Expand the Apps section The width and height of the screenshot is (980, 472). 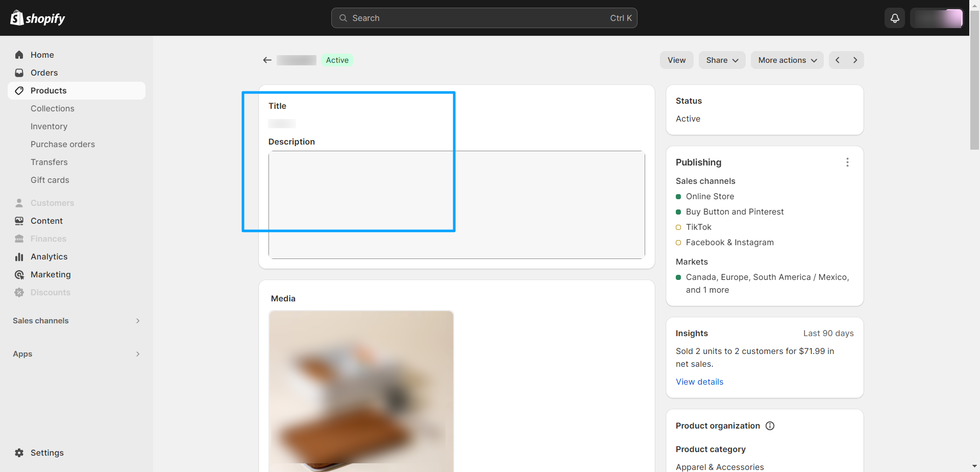77,354
